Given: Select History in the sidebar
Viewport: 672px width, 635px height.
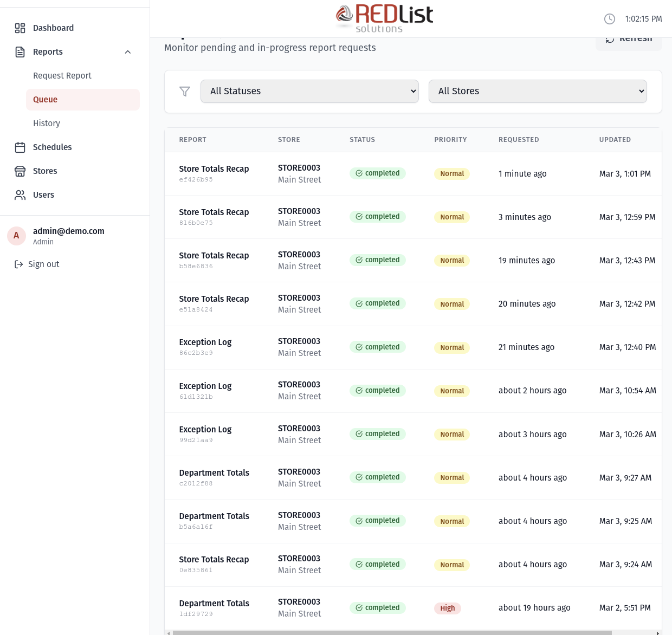Looking at the screenshot, I should [x=47, y=123].
